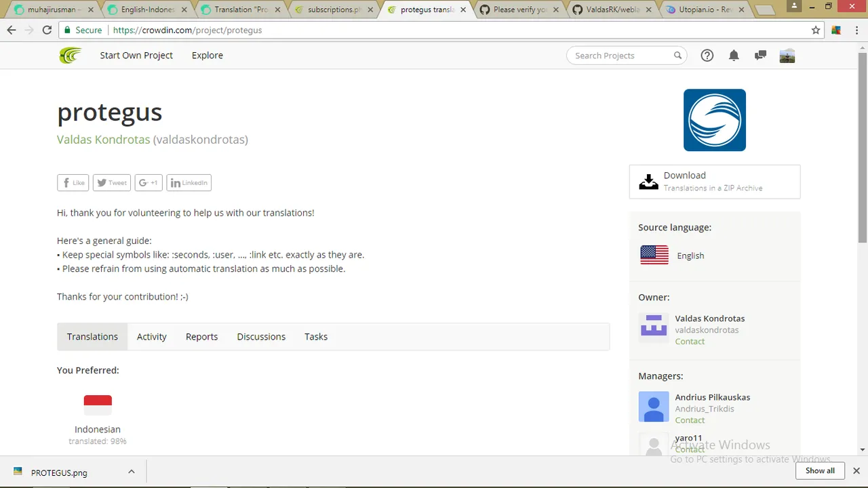Click Show all downloads button
868x488 pixels.
click(820, 470)
